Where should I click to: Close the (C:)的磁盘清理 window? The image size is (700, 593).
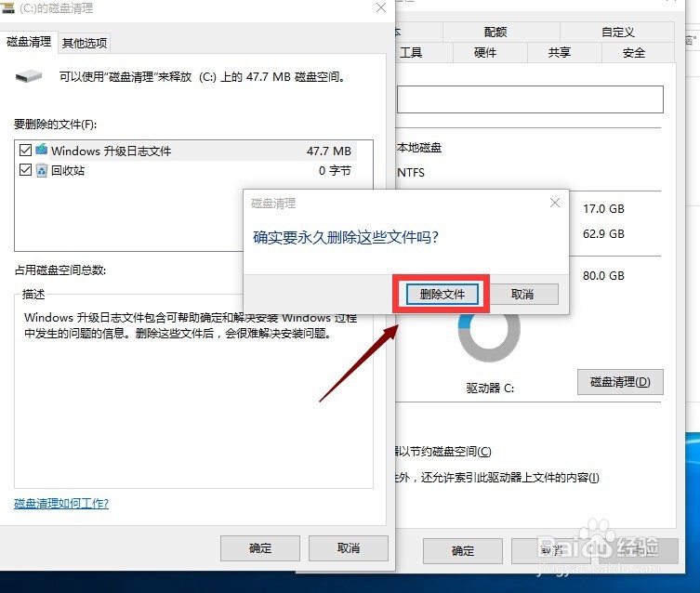(381, 7)
